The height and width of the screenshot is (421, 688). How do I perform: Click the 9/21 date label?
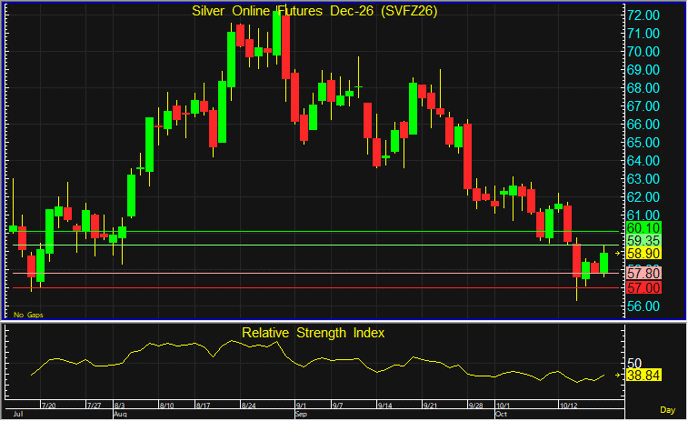point(430,405)
